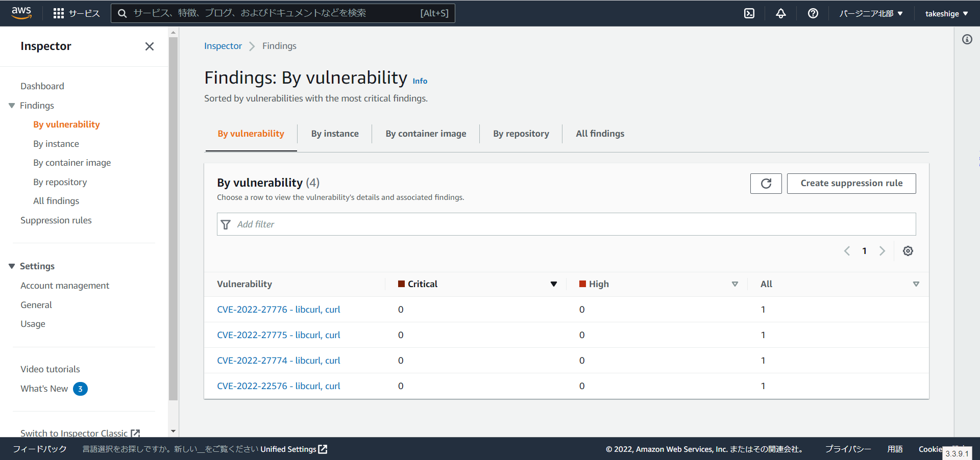Open CVE-2022-22576 libcurl finding
Image resolution: width=980 pixels, height=460 pixels.
click(279, 386)
